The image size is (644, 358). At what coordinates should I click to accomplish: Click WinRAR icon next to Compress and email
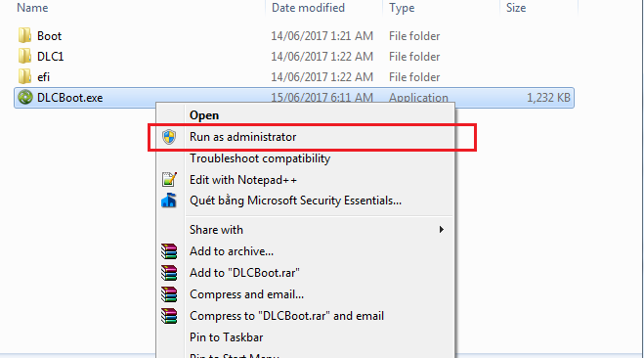pos(169,294)
